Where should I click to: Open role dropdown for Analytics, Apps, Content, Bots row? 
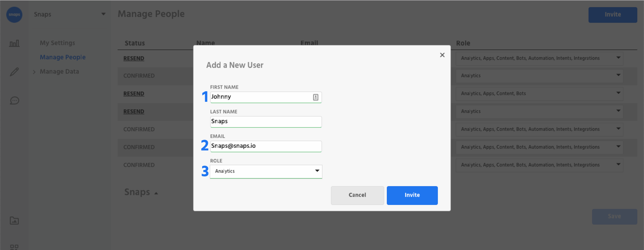pyautogui.click(x=539, y=94)
